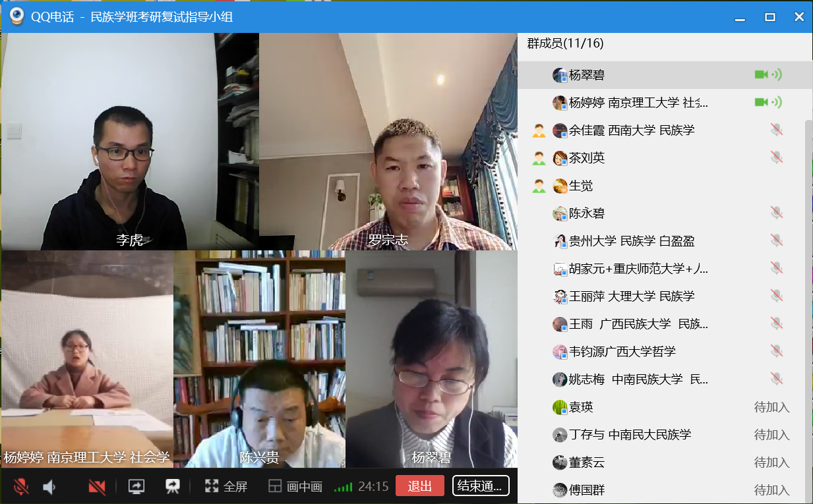The width and height of the screenshot is (813, 504).
Task: Start screen sharing from toolbar
Action: click(136, 487)
